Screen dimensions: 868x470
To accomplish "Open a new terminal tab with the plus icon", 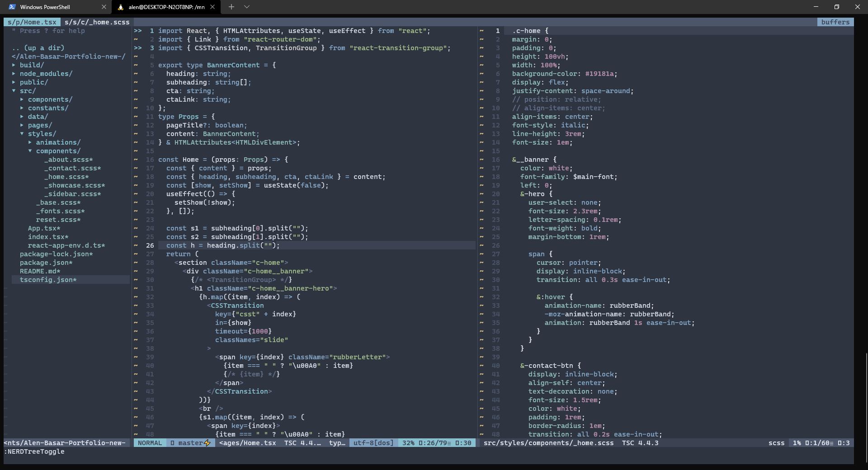I will [x=231, y=7].
